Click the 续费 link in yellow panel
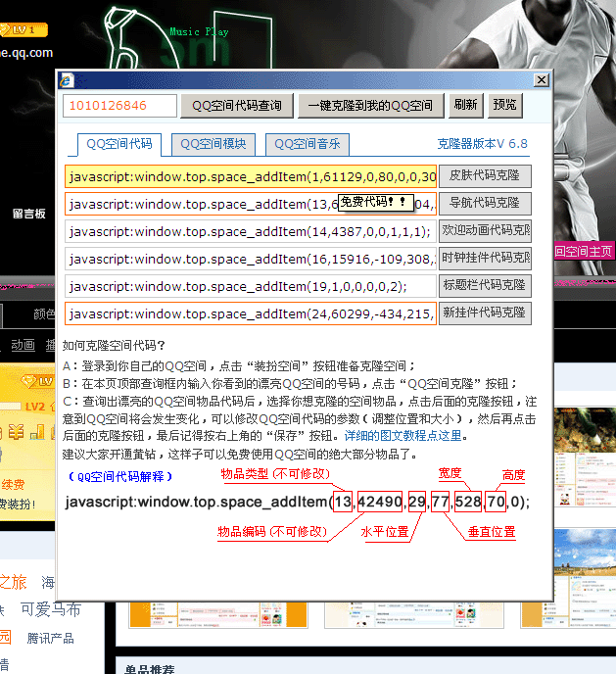 click(x=13, y=485)
